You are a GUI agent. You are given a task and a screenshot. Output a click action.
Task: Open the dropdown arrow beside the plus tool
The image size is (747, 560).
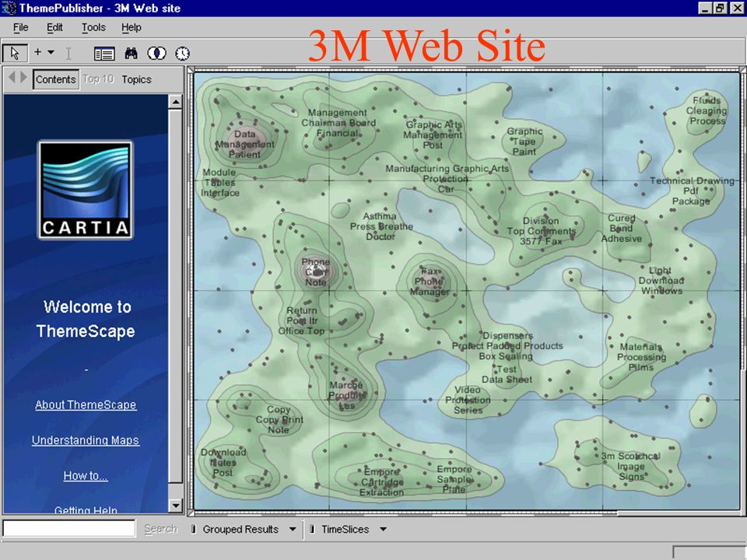(x=51, y=52)
